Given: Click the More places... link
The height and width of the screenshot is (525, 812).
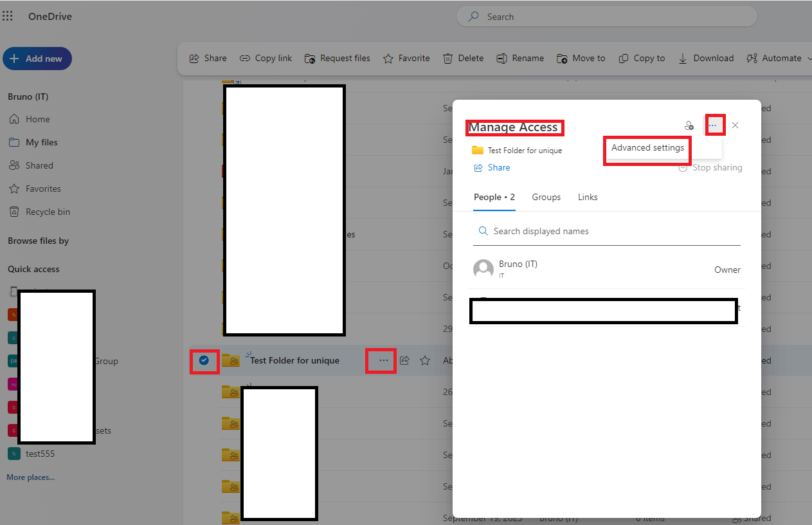Looking at the screenshot, I should click(x=30, y=477).
